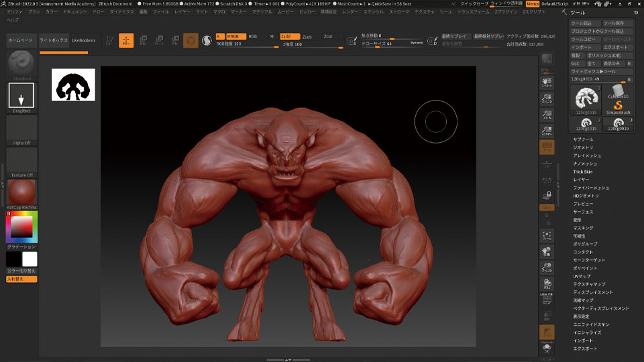Click the silhouette thumbnail in the viewport corner
Viewport: 644px width, 362px height.
tap(73, 84)
